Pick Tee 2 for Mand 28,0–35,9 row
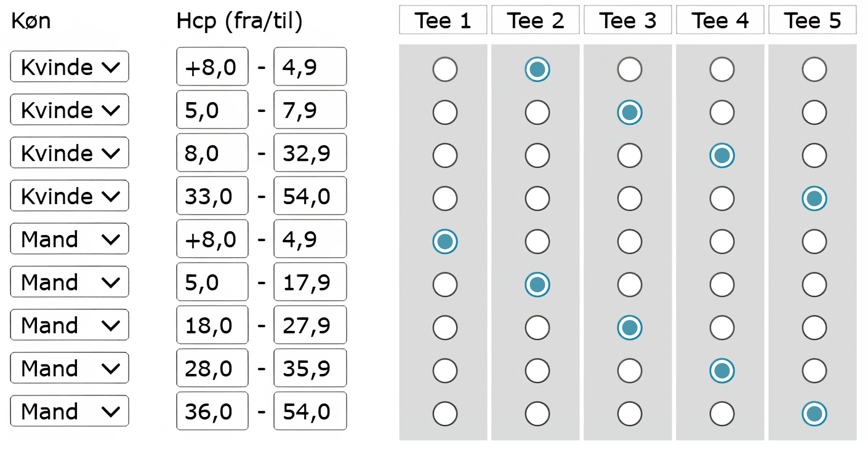 [537, 371]
